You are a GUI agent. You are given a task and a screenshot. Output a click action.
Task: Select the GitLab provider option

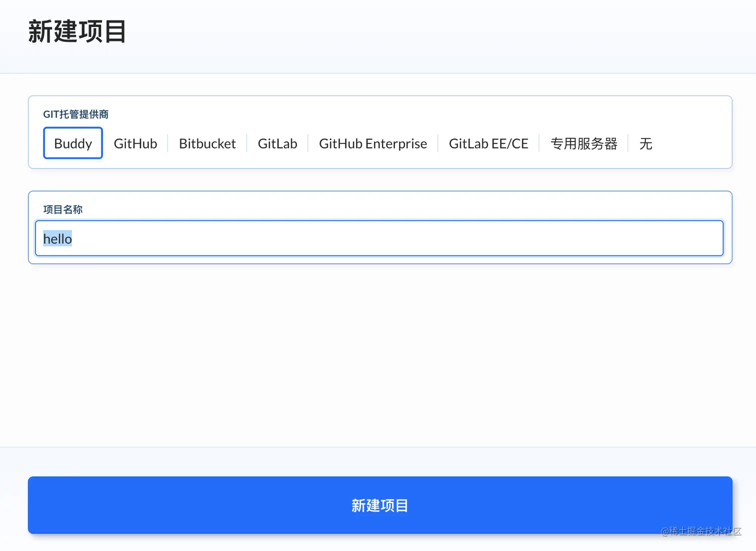pos(277,143)
